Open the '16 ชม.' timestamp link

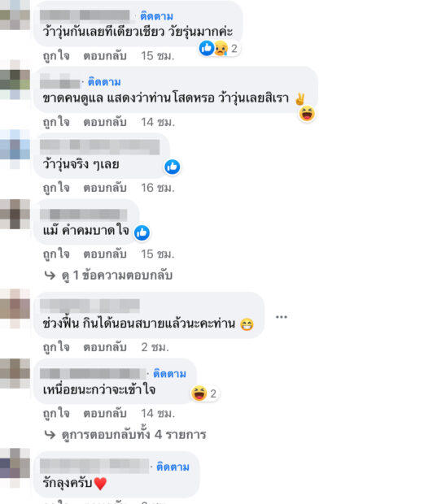(158, 188)
